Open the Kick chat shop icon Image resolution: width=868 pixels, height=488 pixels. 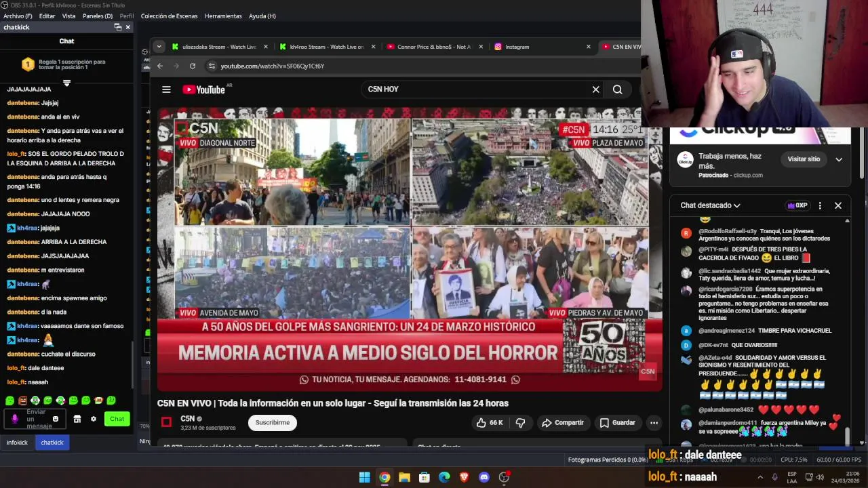[x=77, y=419]
